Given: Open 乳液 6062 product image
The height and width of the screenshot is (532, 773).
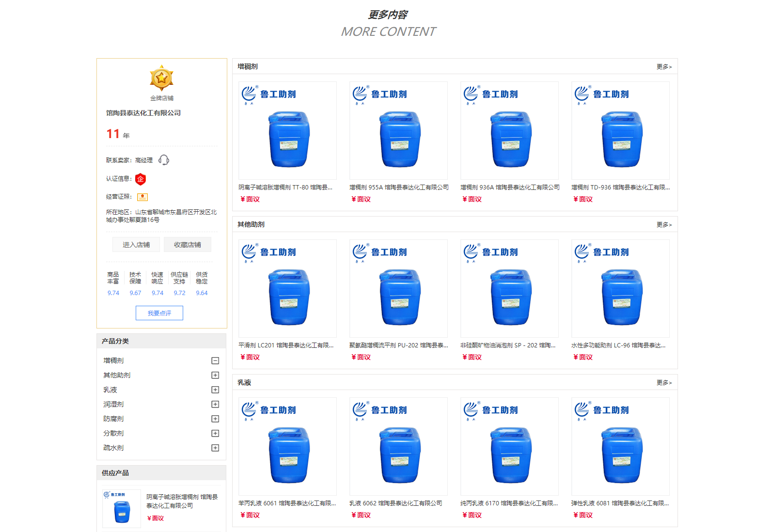Looking at the screenshot, I should click(x=398, y=446).
